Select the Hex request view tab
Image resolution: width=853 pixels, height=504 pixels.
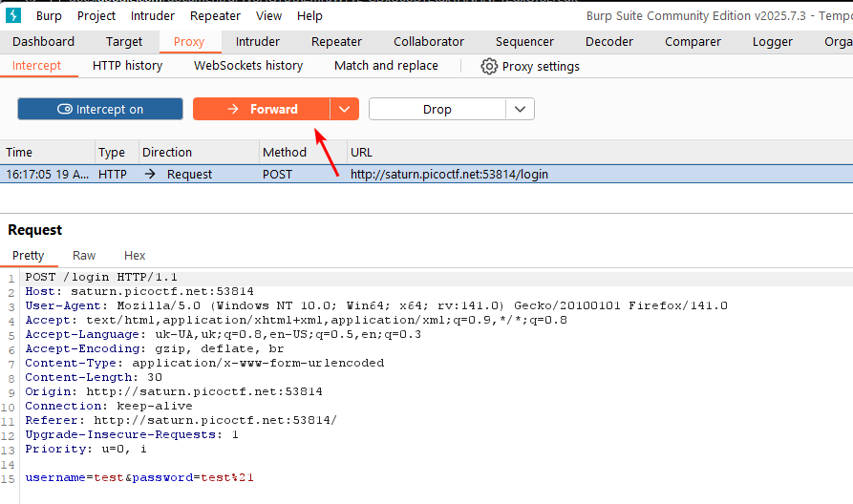click(x=135, y=255)
